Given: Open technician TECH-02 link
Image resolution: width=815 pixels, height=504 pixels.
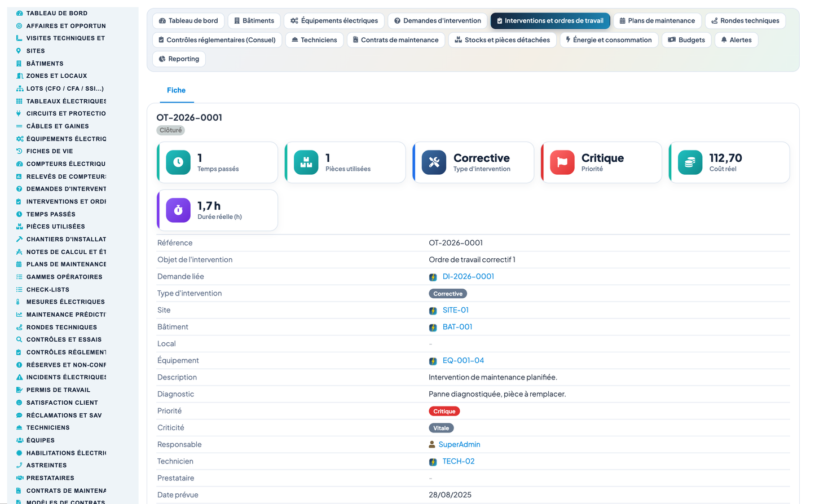Looking at the screenshot, I should (459, 462).
